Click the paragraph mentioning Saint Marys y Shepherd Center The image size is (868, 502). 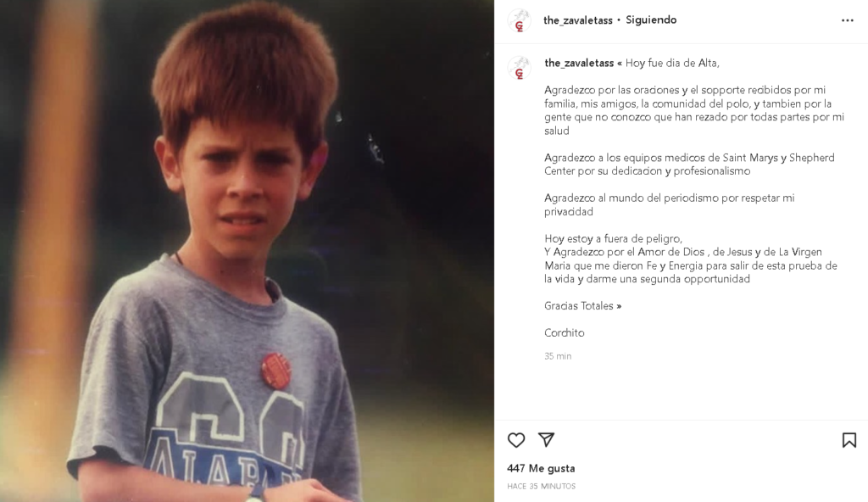coord(689,165)
